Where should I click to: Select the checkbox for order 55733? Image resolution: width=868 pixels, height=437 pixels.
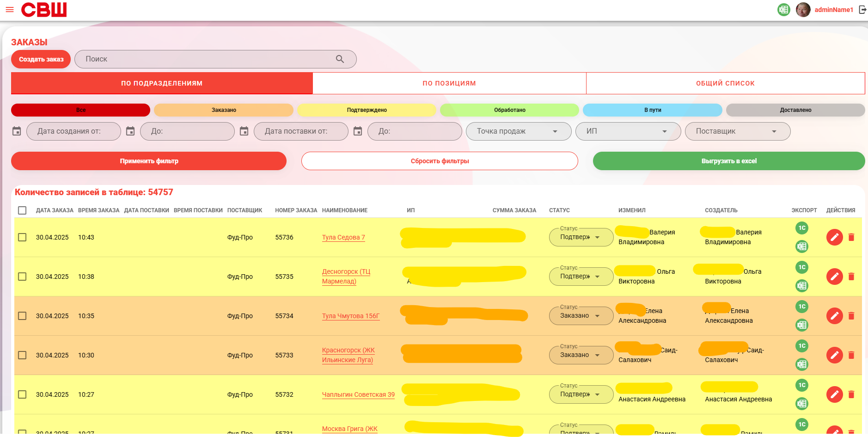tap(22, 355)
